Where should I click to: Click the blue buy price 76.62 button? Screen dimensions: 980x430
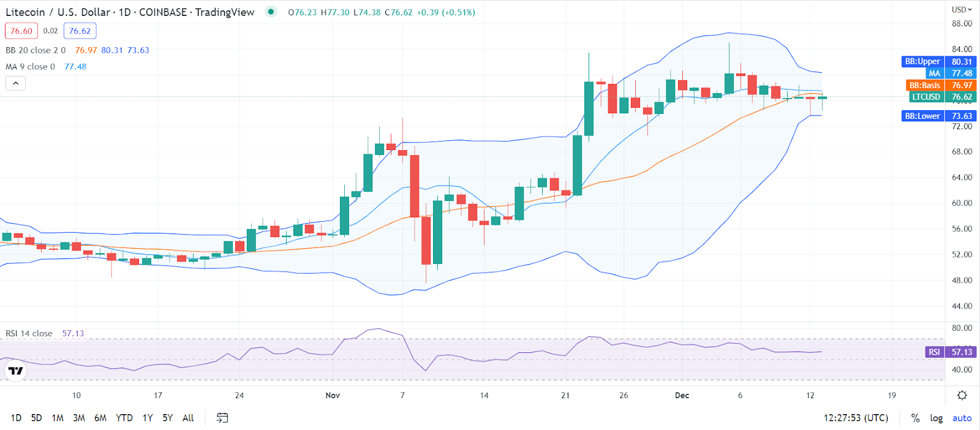tap(80, 31)
